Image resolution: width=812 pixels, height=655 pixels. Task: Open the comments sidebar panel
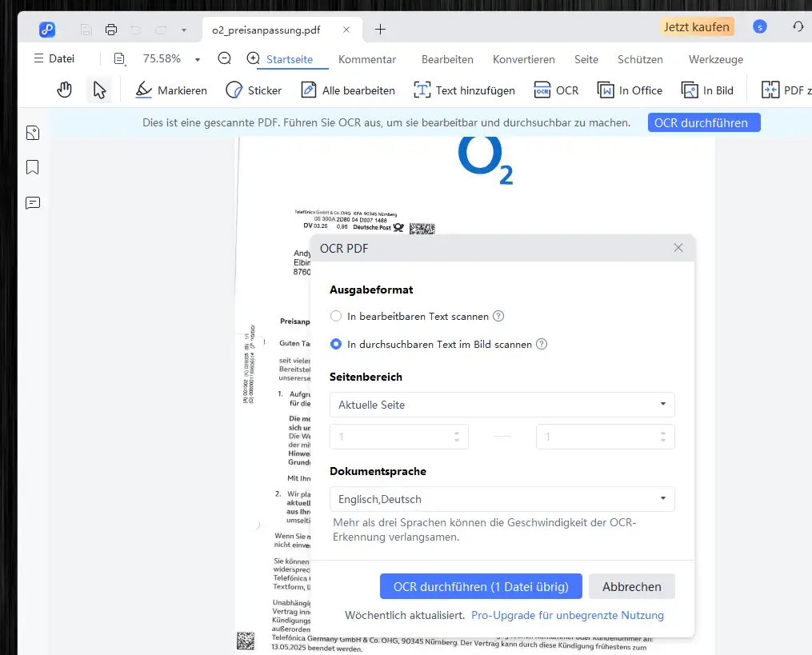click(33, 202)
